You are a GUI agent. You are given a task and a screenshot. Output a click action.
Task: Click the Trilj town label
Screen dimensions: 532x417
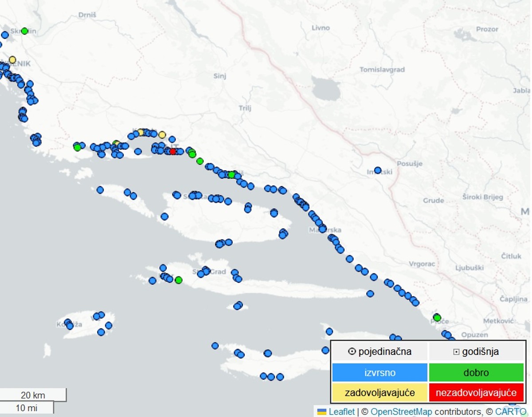245,108
